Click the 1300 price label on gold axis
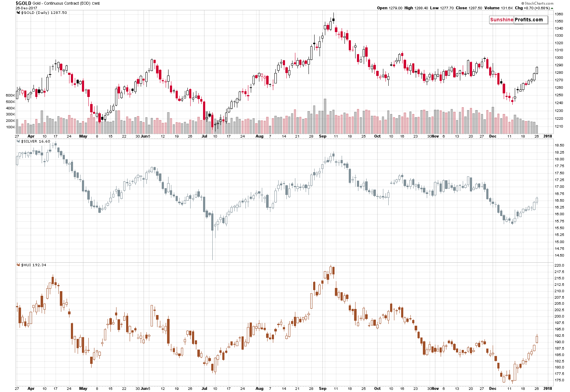570x392 pixels. [x=559, y=58]
